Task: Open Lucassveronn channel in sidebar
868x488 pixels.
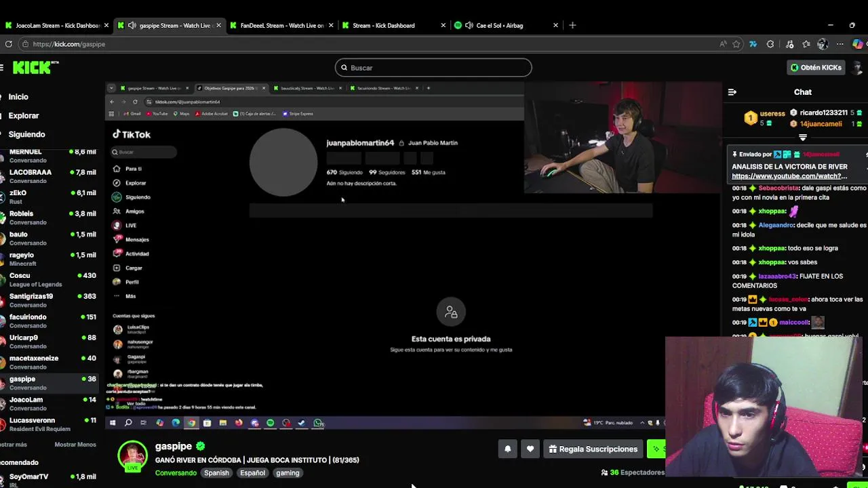Action: click(x=49, y=424)
